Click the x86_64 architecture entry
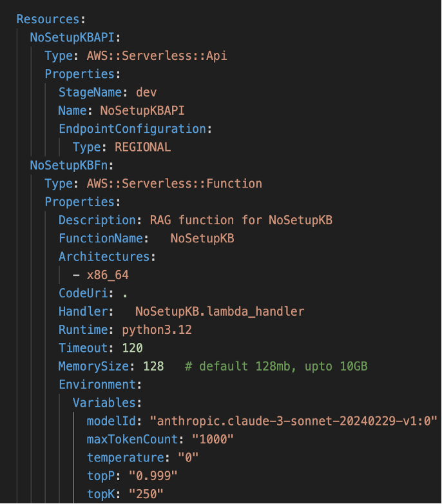 (x=108, y=275)
